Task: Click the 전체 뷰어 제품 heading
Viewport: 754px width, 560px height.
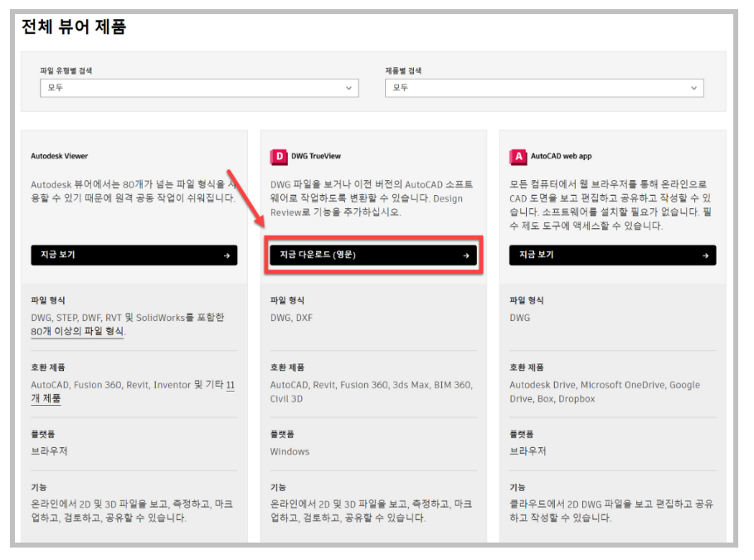Action: pos(74,27)
